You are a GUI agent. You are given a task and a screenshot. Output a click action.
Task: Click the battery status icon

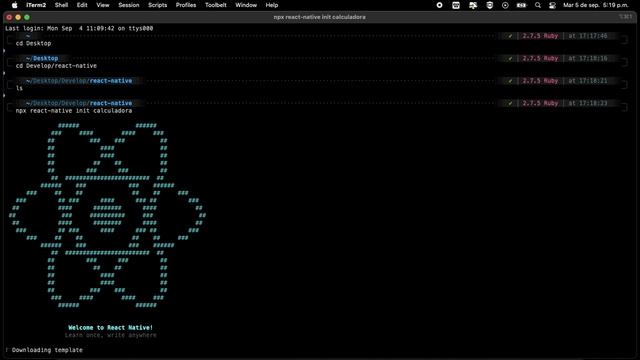tap(522, 5)
